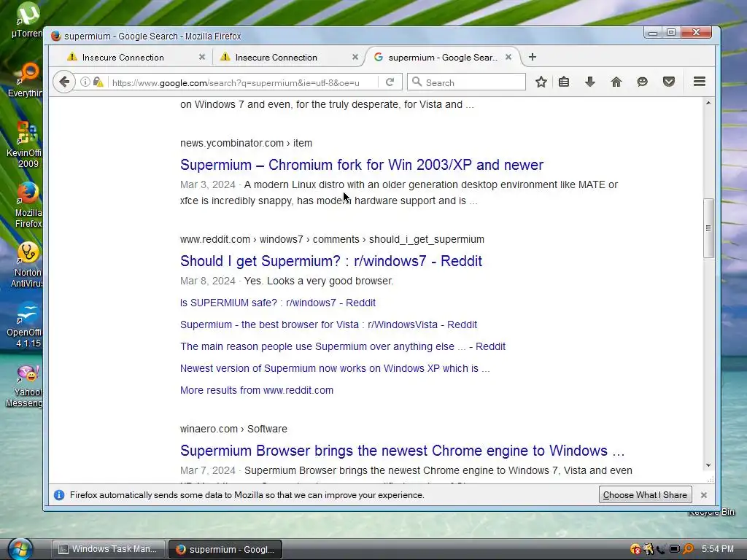Open the Hello chat smiley icon
Viewport: 747px width, 560px height.
(x=642, y=82)
